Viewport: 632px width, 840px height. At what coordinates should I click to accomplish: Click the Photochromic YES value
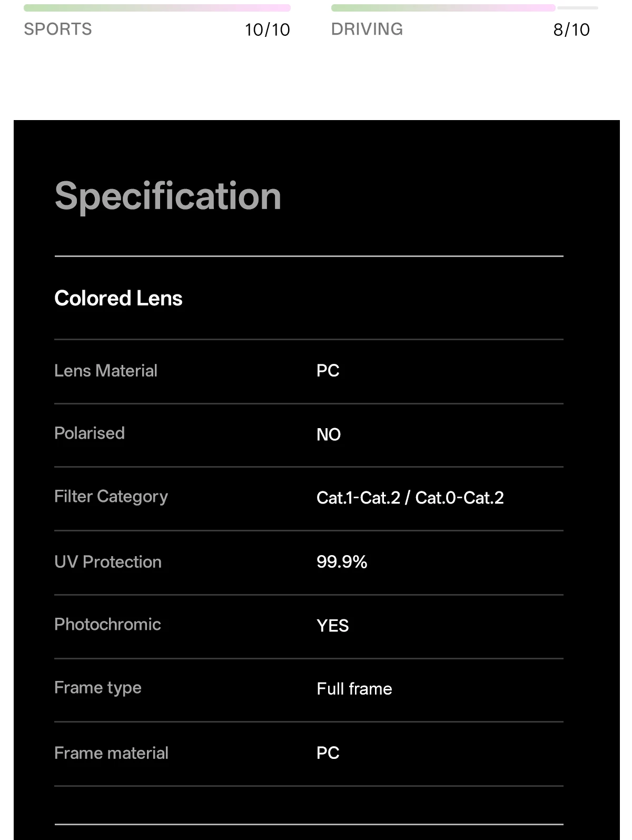332,626
